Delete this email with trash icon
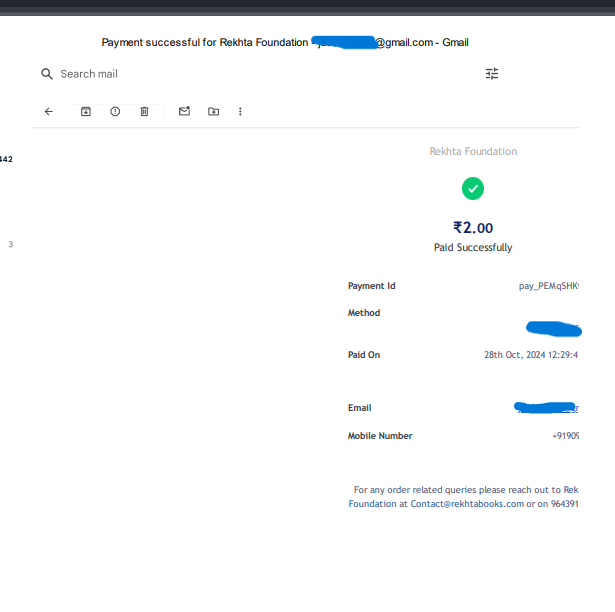 coord(144,111)
